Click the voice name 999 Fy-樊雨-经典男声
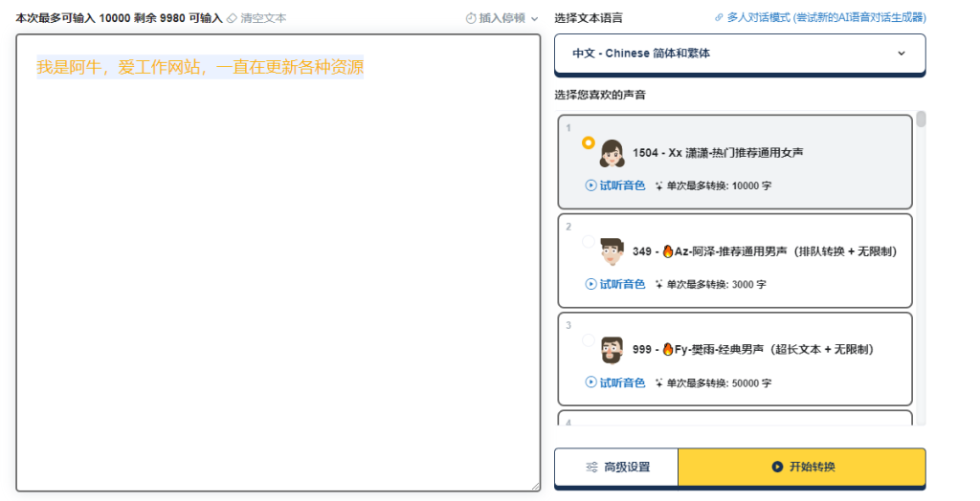 point(753,349)
